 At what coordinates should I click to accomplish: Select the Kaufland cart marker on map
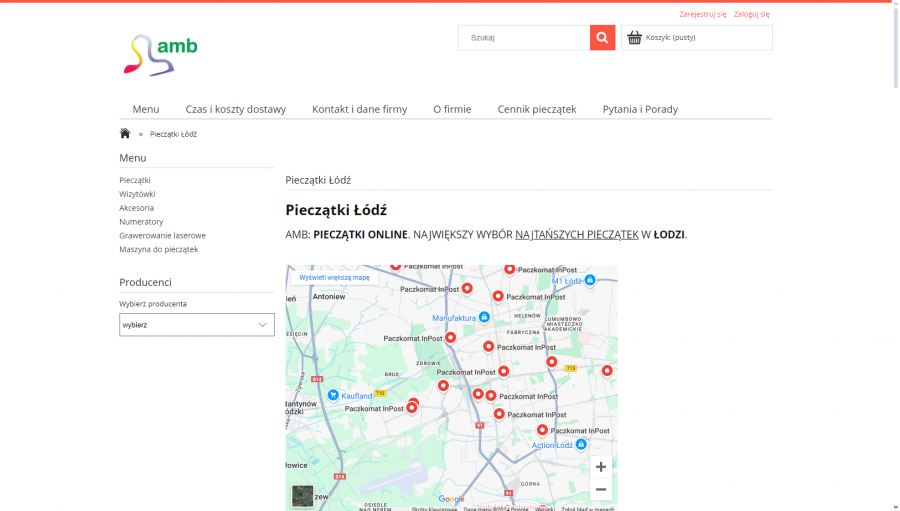tap(333, 395)
